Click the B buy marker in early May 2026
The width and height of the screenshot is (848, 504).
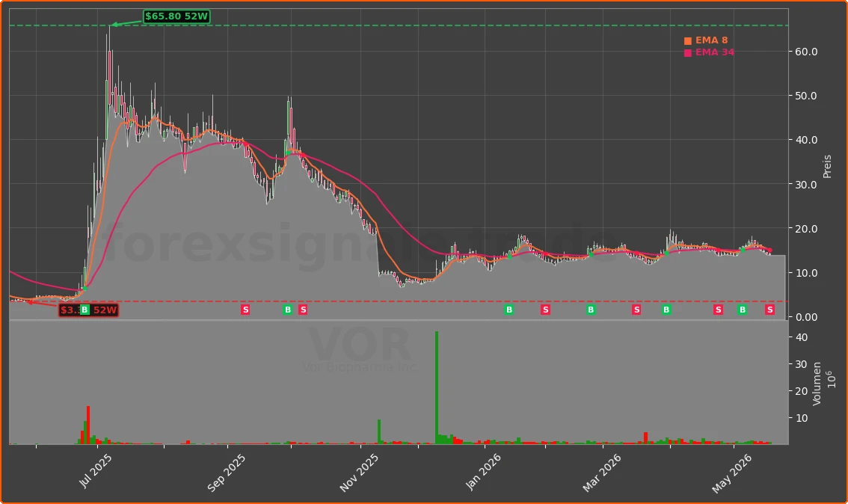tap(743, 310)
